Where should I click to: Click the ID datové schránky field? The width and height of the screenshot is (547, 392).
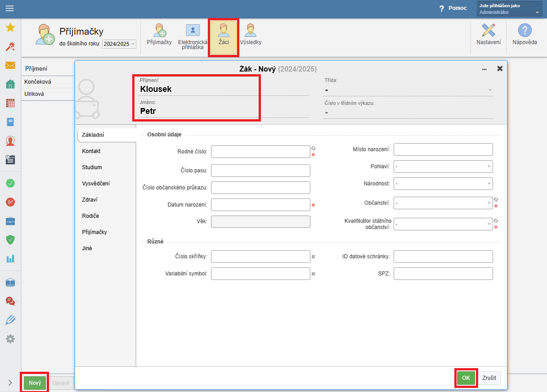coord(443,257)
